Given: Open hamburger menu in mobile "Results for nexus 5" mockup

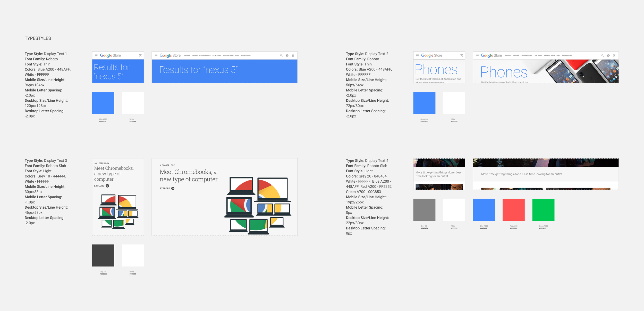Looking at the screenshot, I should 96,56.
